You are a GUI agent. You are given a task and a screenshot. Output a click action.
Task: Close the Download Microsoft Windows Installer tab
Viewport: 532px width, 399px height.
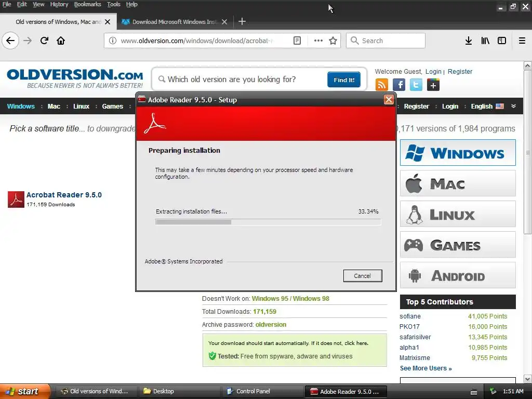coord(224,22)
